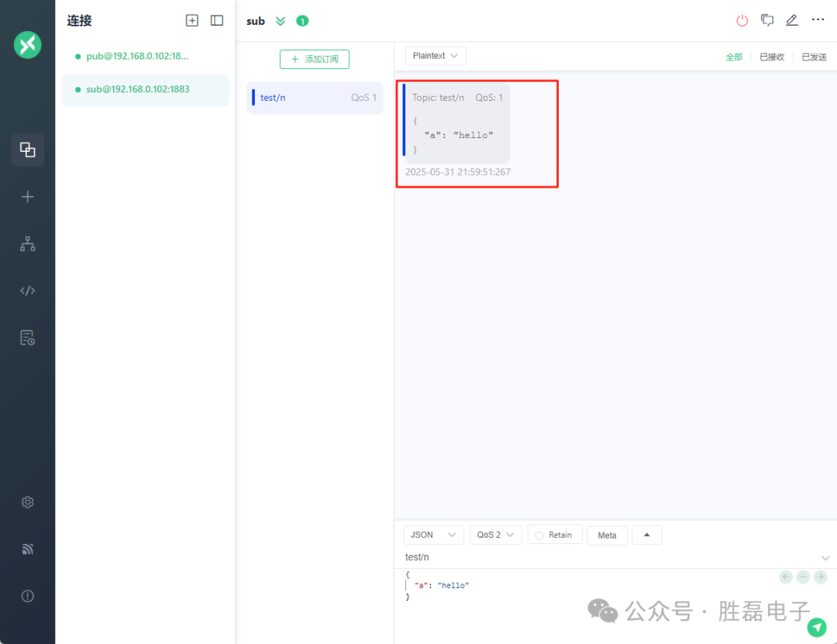Open the more options ellipsis menu
Viewport: 837px width, 644px height.
point(818,19)
